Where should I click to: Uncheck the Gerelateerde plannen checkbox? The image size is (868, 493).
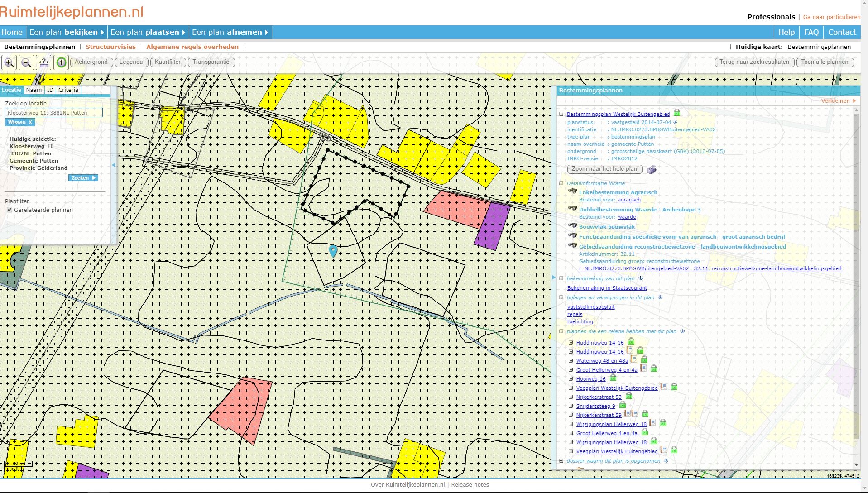[10, 210]
